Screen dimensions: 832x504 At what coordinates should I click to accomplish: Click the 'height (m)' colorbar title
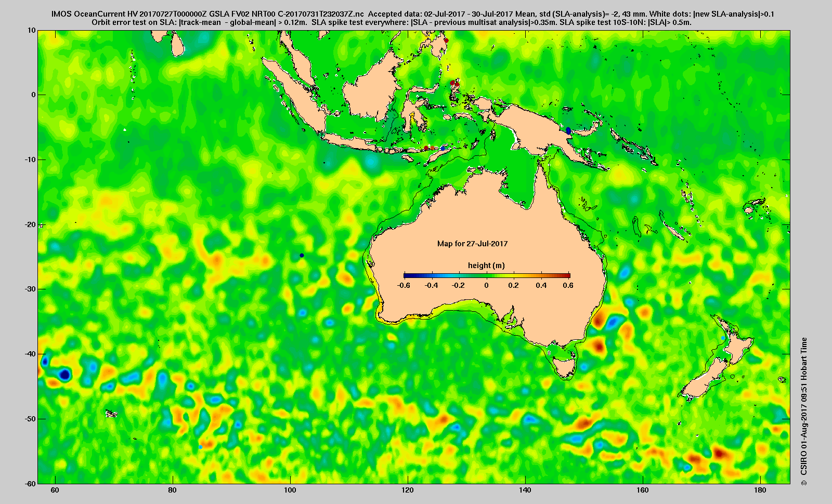coord(486,266)
